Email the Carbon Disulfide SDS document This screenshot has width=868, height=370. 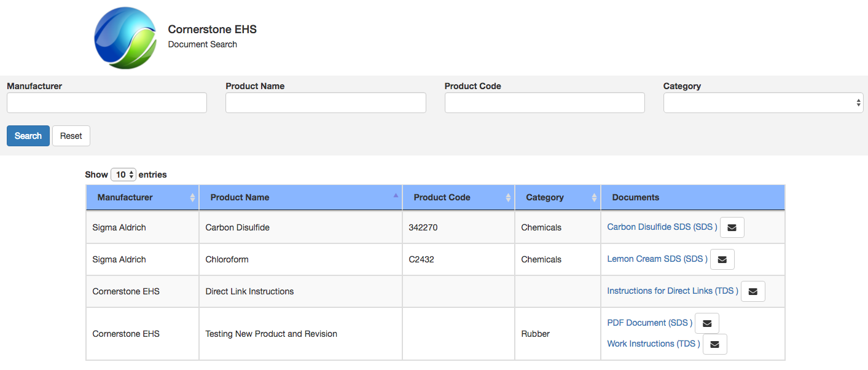click(732, 227)
